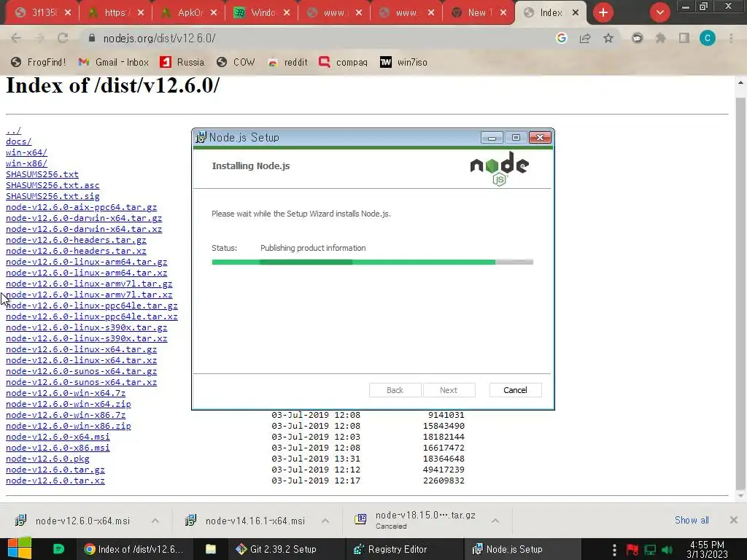
Task: Open the extensions puzzle icon
Action: point(661,38)
